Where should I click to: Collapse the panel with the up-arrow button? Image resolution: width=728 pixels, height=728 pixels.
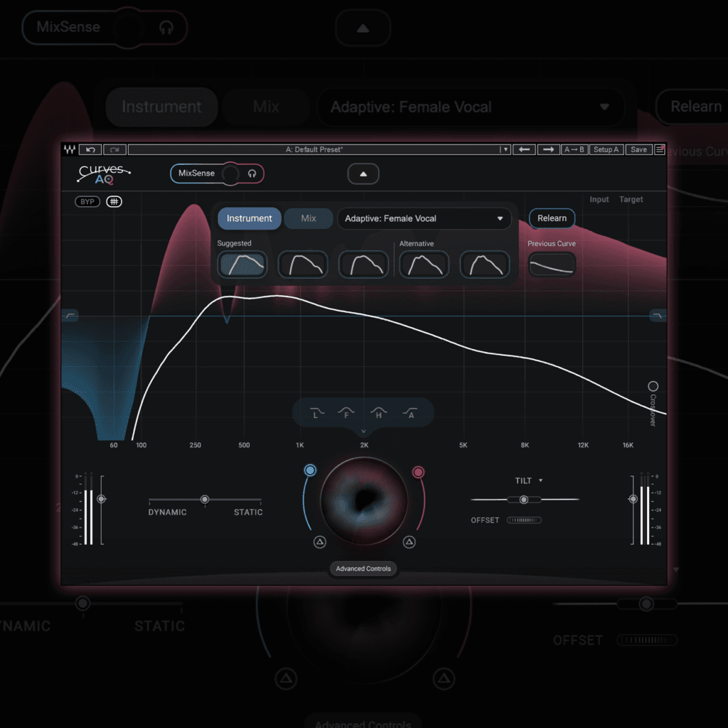363,174
